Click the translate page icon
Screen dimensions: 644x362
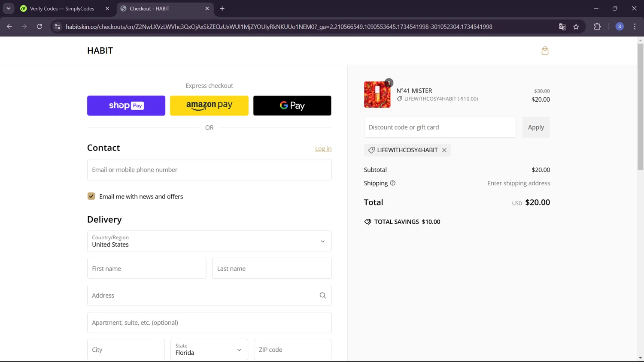(562, 27)
